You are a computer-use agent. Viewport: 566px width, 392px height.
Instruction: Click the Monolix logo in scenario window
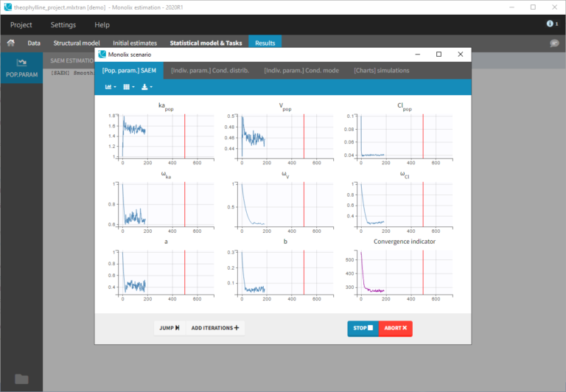102,55
